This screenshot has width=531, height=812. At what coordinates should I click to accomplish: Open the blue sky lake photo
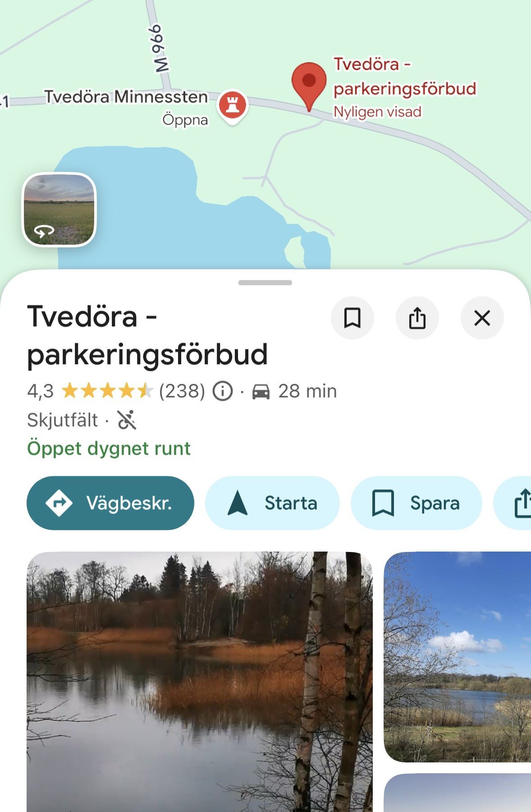pos(457,657)
